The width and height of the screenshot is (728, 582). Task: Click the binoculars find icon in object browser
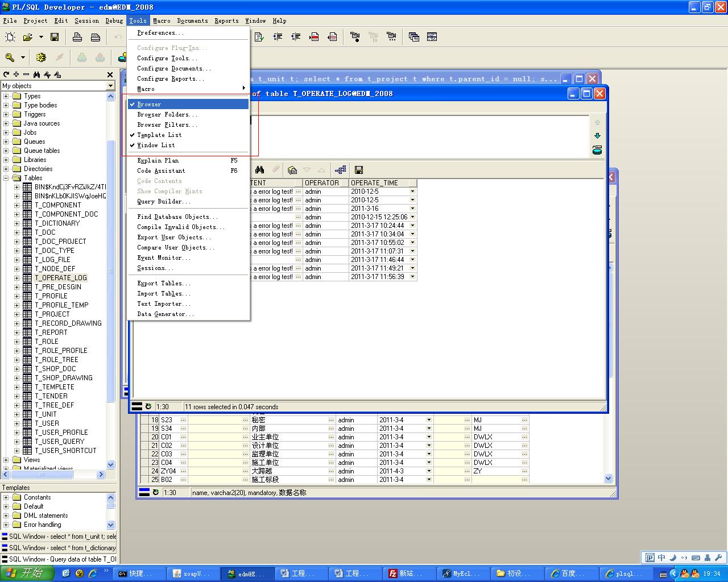(37, 74)
